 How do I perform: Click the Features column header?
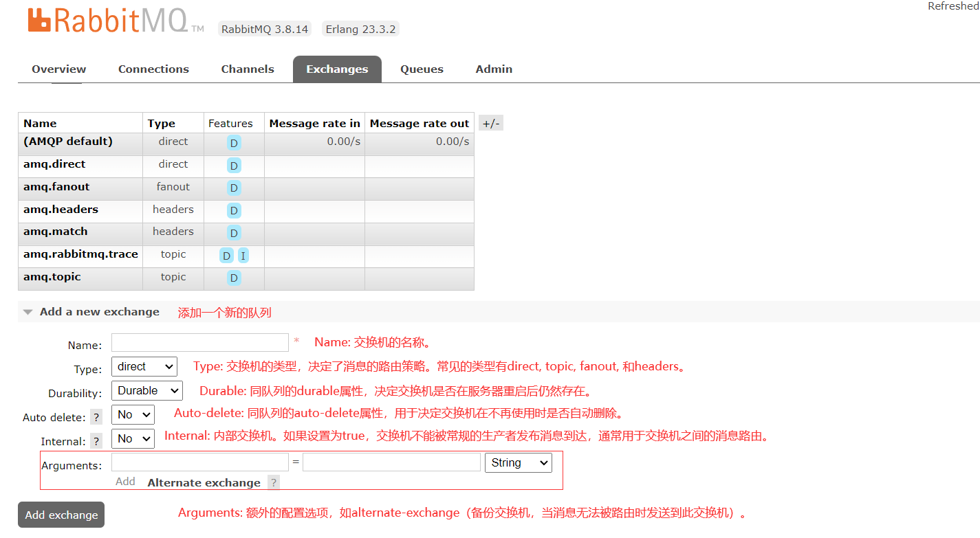pyautogui.click(x=230, y=124)
